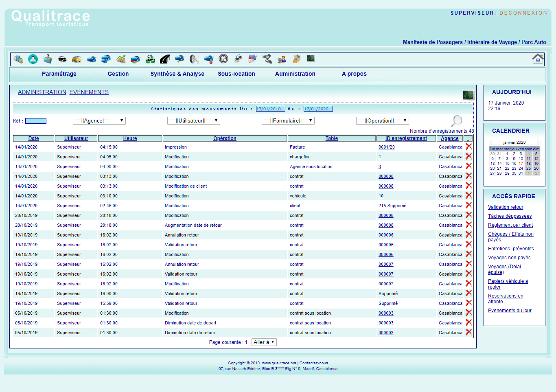556x392 pixels.
Task: Click the teal circular user profile icon
Action: point(33,59)
